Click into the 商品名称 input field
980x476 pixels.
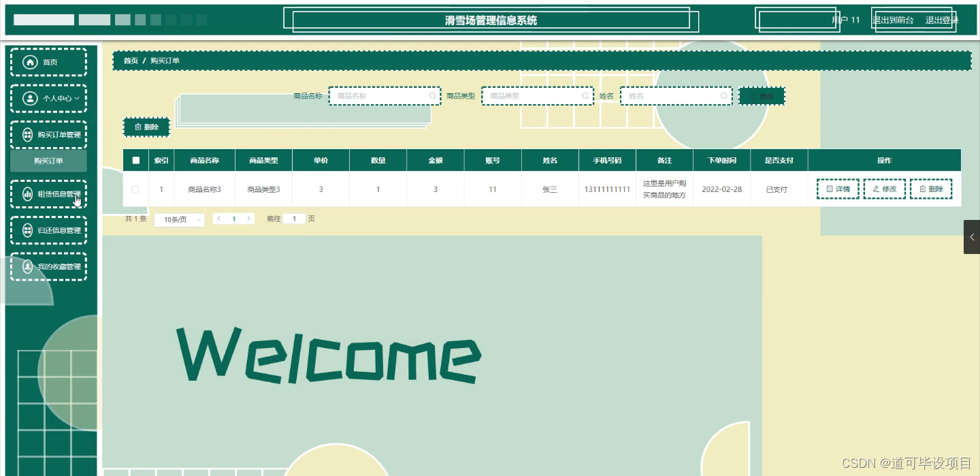pyautogui.click(x=385, y=96)
